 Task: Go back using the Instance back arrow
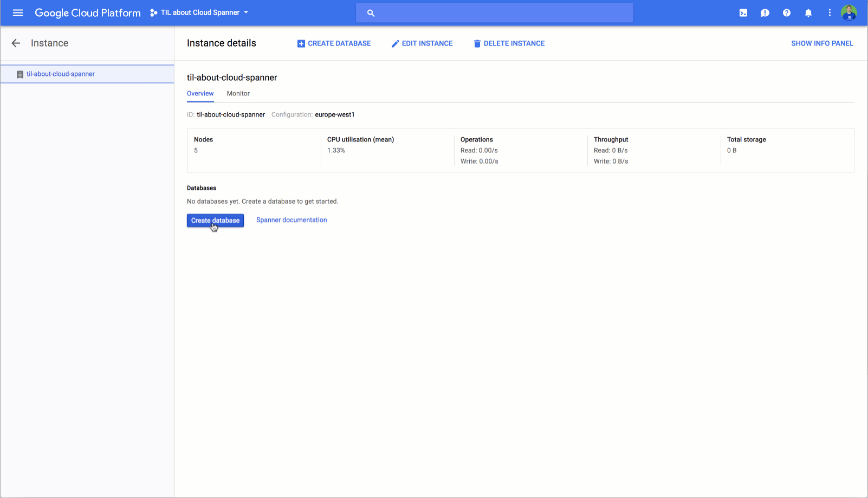[16, 43]
